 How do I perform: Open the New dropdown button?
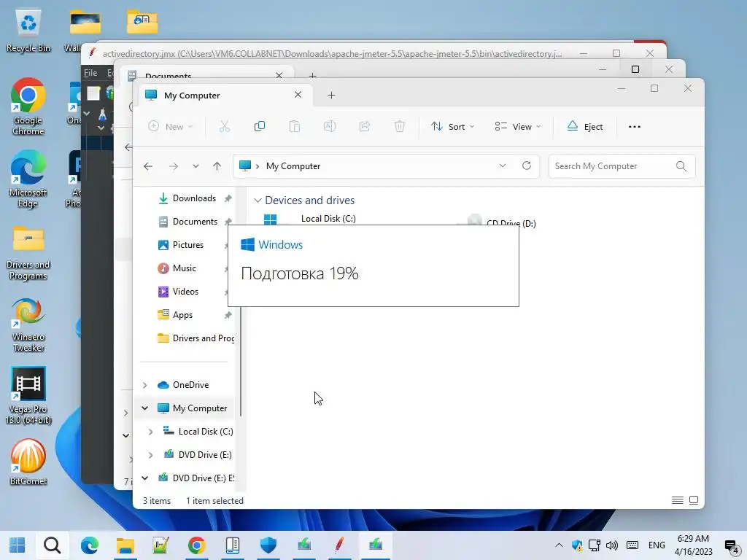(171, 127)
